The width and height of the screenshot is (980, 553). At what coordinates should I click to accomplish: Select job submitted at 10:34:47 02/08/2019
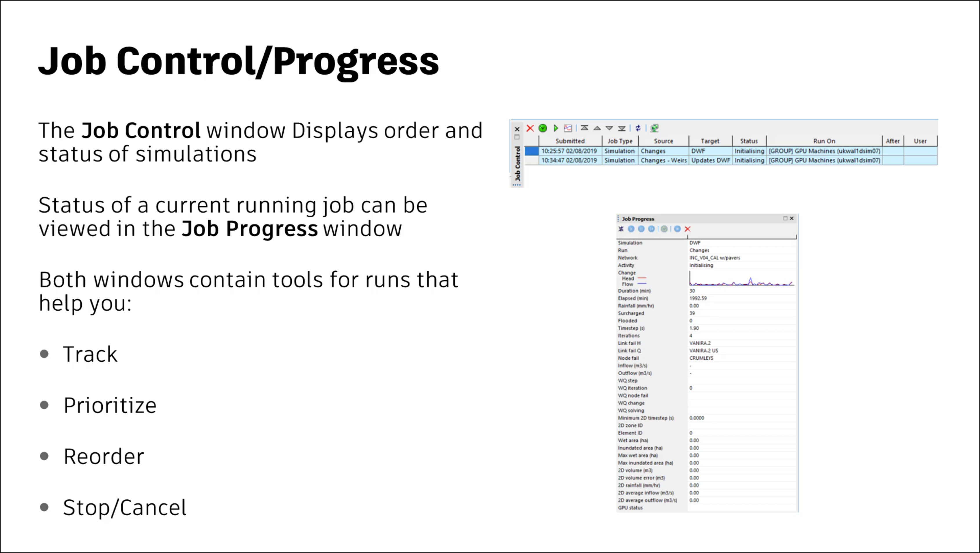pyautogui.click(x=569, y=161)
